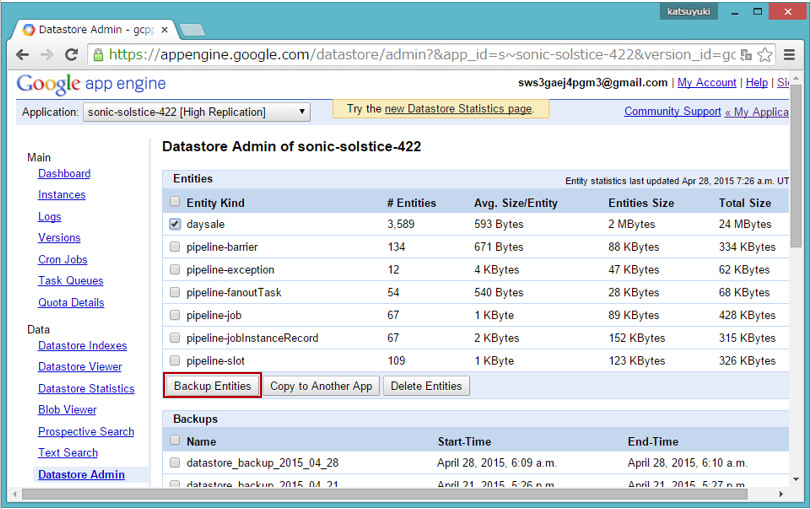The image size is (810, 509).
Task: Open the new Datastore Statistics page link
Action: point(458,109)
